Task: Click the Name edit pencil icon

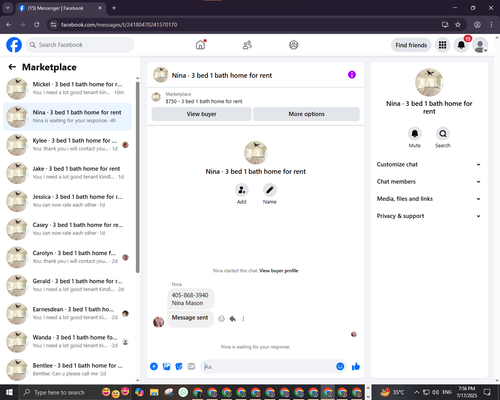Action: [x=270, y=190]
